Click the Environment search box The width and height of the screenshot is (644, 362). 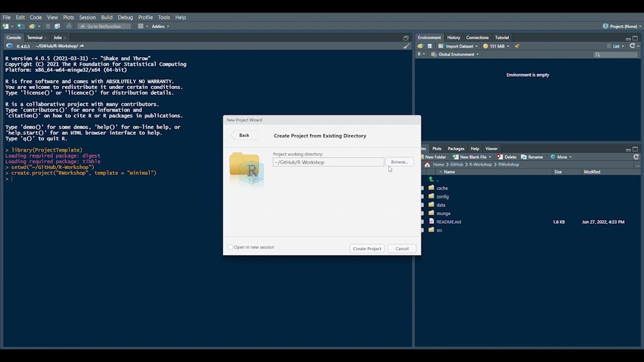pyautogui.click(x=615, y=54)
